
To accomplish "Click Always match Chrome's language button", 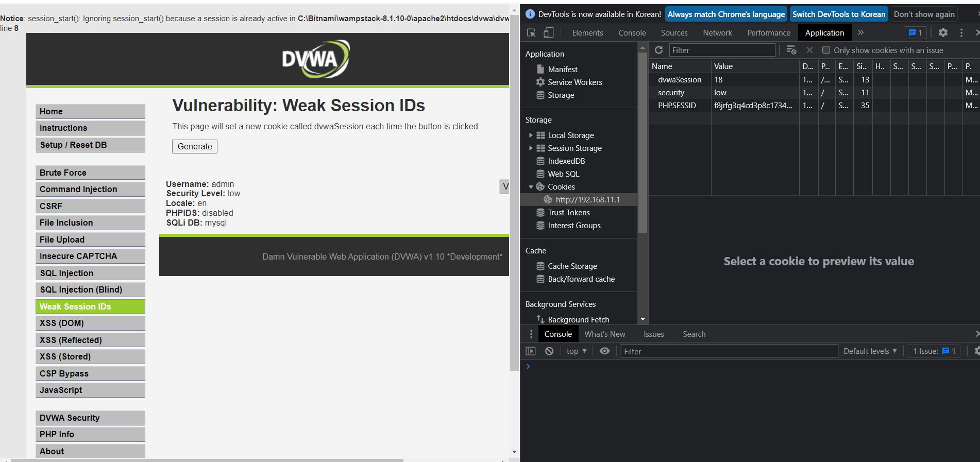I will (x=726, y=14).
